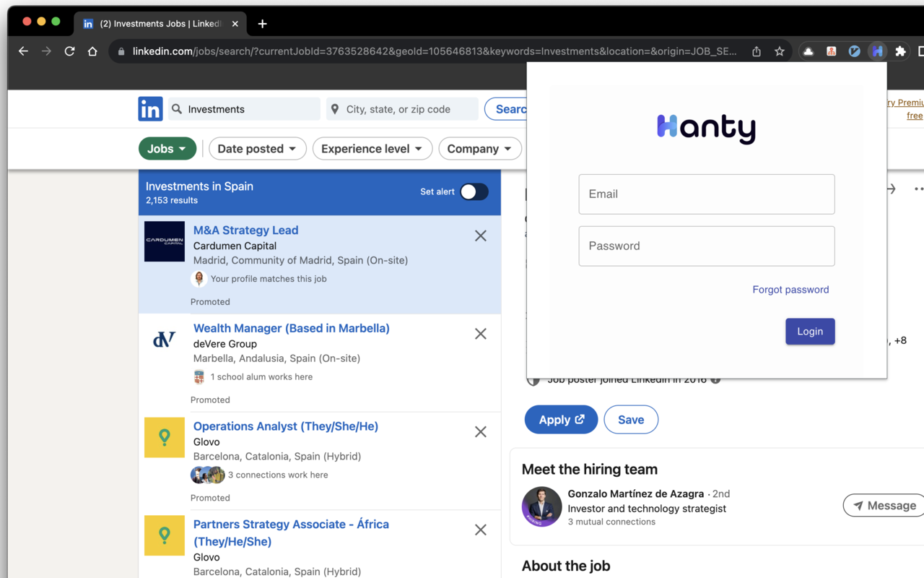Image resolution: width=924 pixels, height=578 pixels.
Task: Click the Forgot password link
Action: pos(790,289)
